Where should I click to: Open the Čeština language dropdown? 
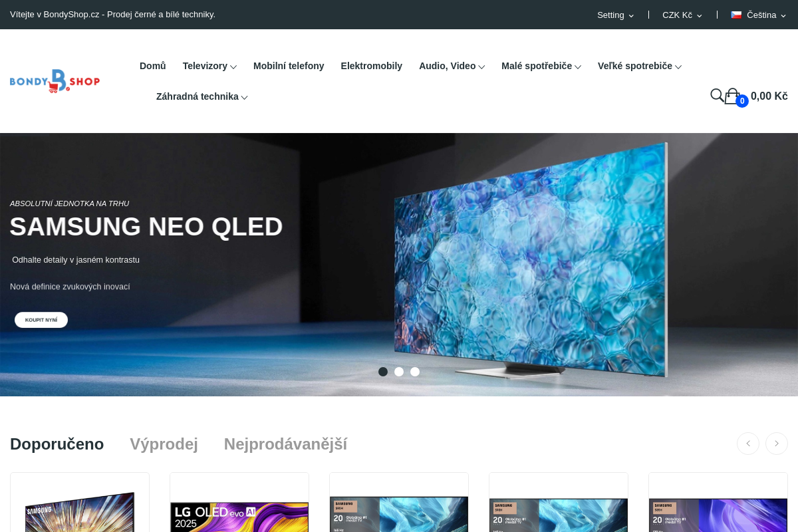pos(759,15)
